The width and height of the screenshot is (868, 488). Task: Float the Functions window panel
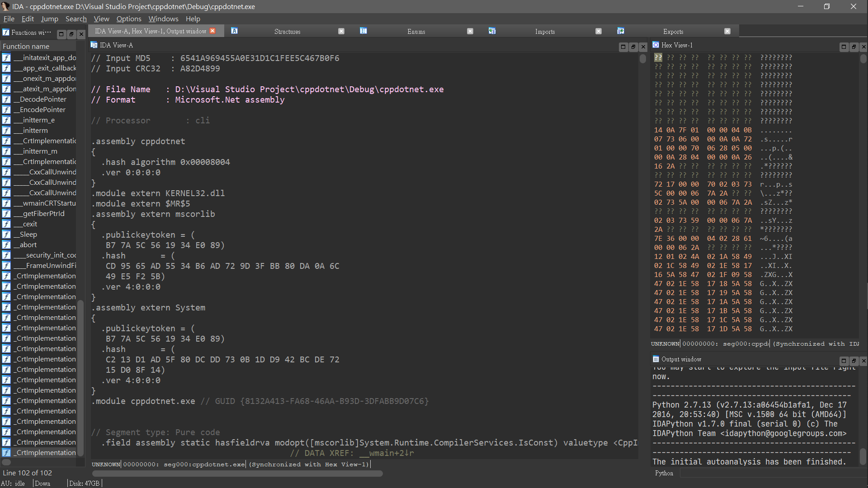[x=71, y=34]
